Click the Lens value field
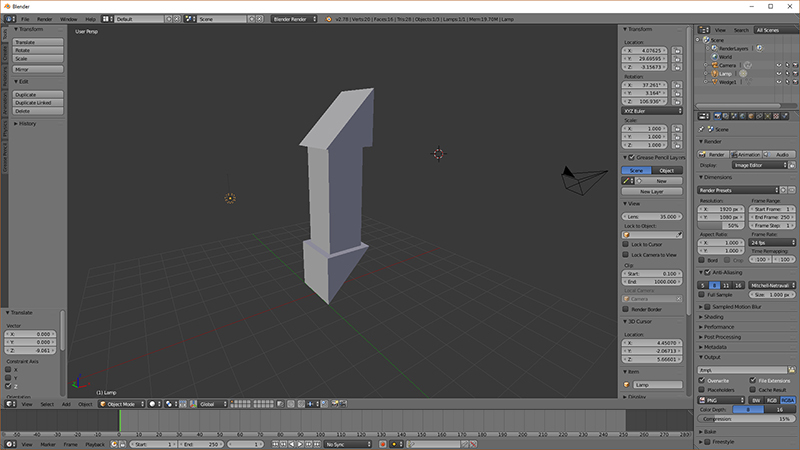This screenshot has width=800, height=450. pyautogui.click(x=652, y=216)
